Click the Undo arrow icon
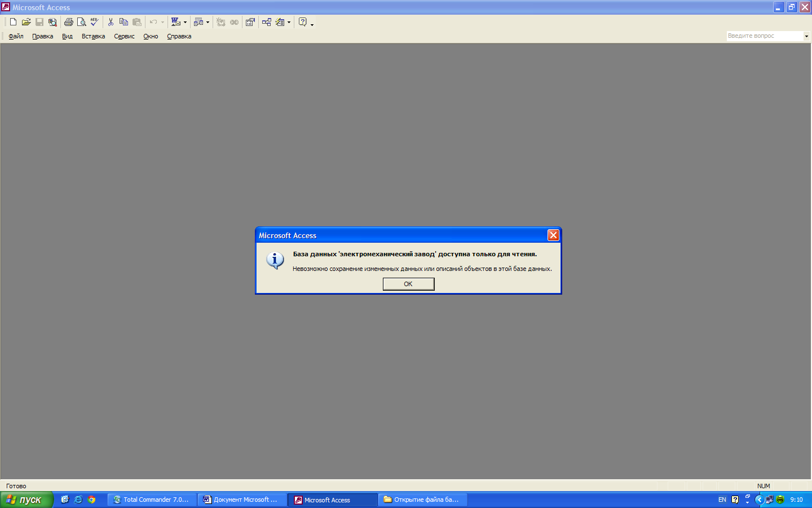This screenshot has height=508, width=812. coord(153,22)
